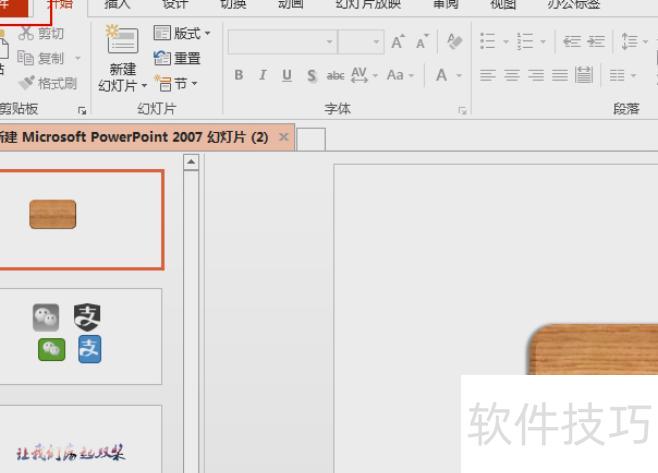Image resolution: width=658 pixels, height=473 pixels.
Task: Open the Change Case (Aa) menu
Action: (x=400, y=75)
